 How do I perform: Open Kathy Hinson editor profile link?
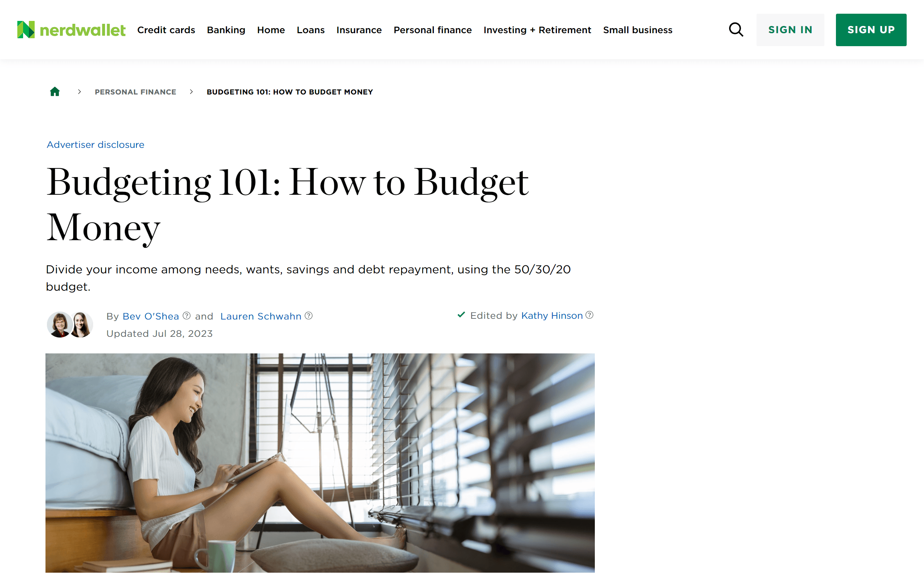552,316
